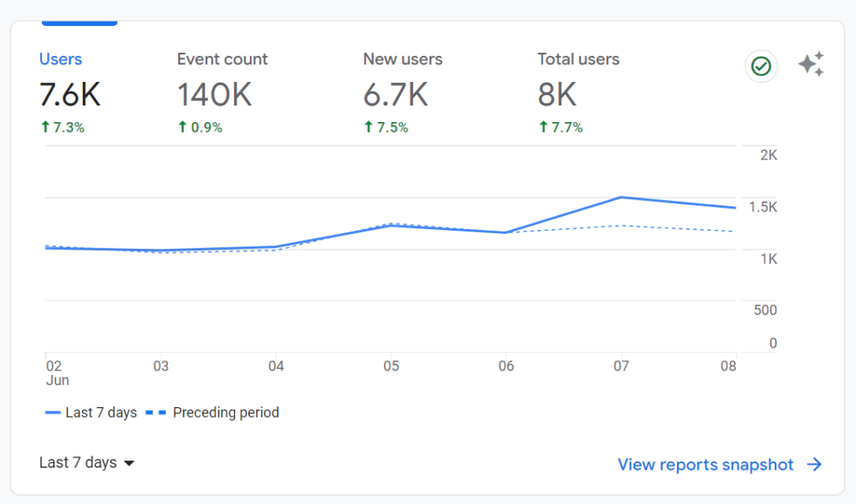Click the solid line data point on 06
The width and height of the screenshot is (856, 504).
point(506,232)
